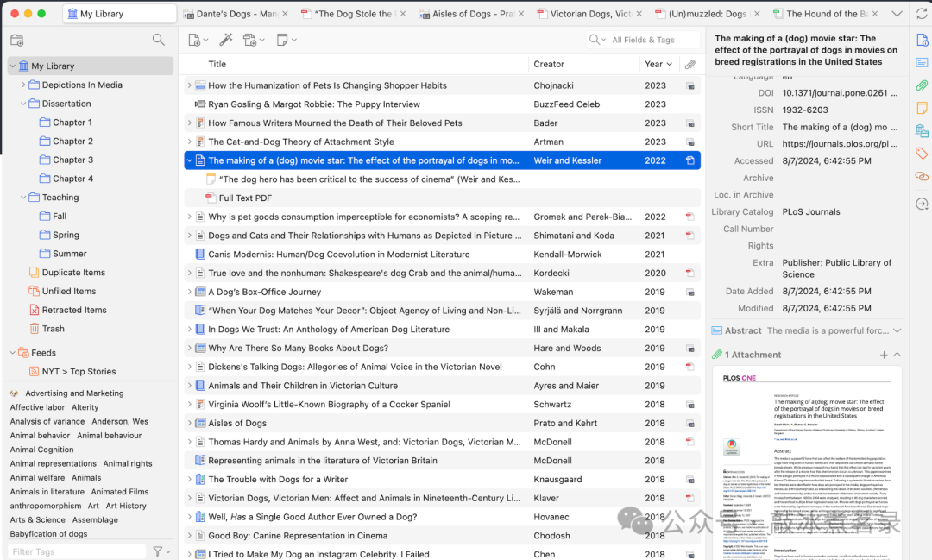932x560 pixels.
Task: Click the Unfiled Items icon
Action: tap(34, 292)
